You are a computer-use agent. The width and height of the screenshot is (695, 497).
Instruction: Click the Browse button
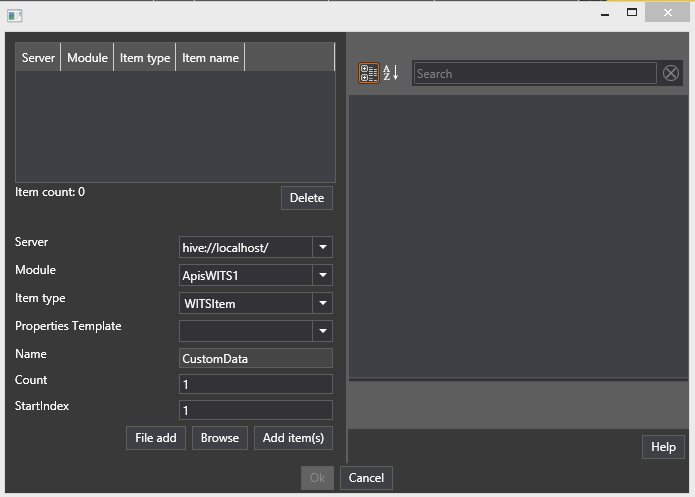pyautogui.click(x=220, y=438)
